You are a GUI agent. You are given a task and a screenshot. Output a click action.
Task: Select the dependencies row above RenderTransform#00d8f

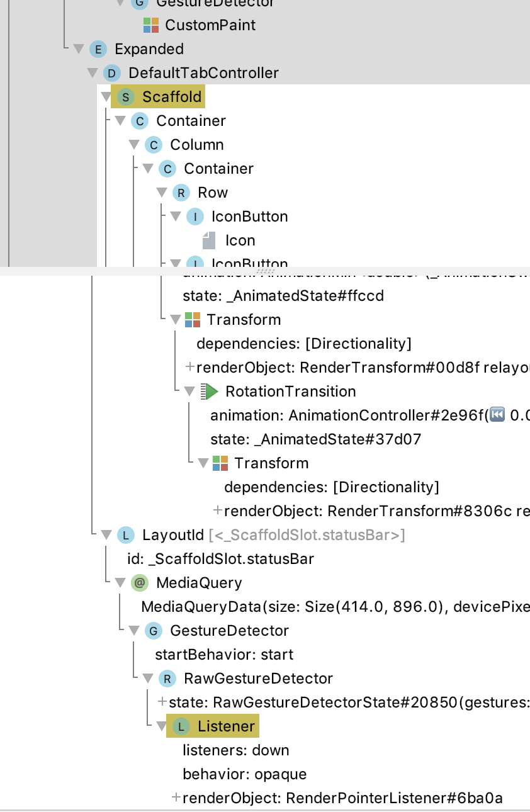[304, 344]
